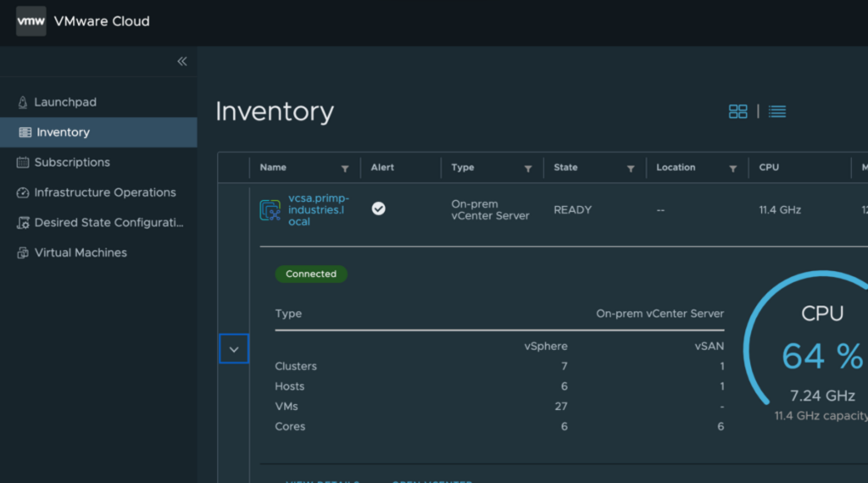Collapse the vcsa.primp-industries.local row details
The height and width of the screenshot is (483, 868).
tap(234, 349)
